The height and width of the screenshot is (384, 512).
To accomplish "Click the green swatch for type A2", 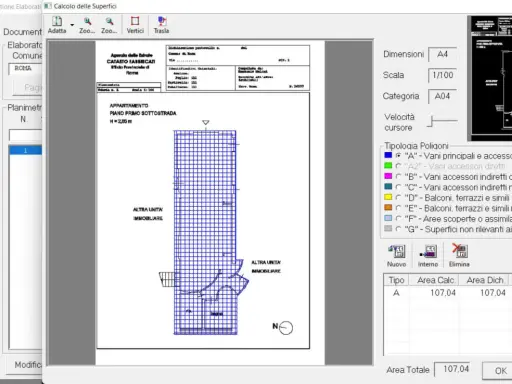I will (388, 165).
